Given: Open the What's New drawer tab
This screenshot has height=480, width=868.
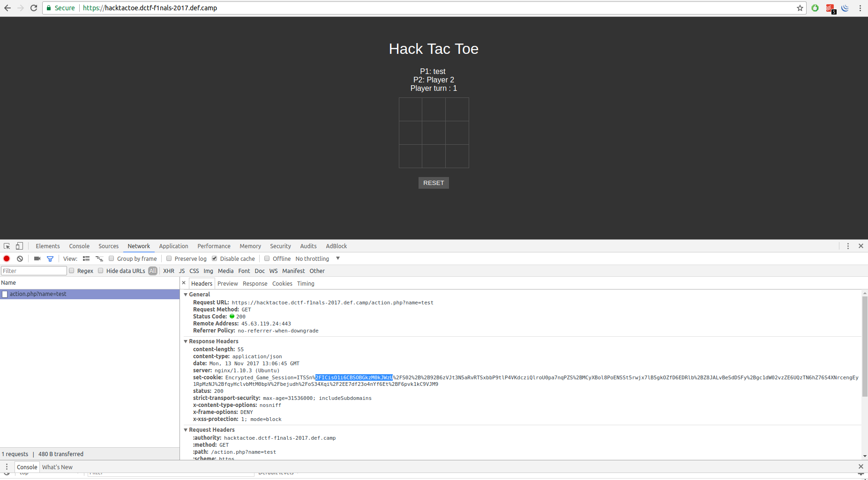Looking at the screenshot, I should (57, 467).
